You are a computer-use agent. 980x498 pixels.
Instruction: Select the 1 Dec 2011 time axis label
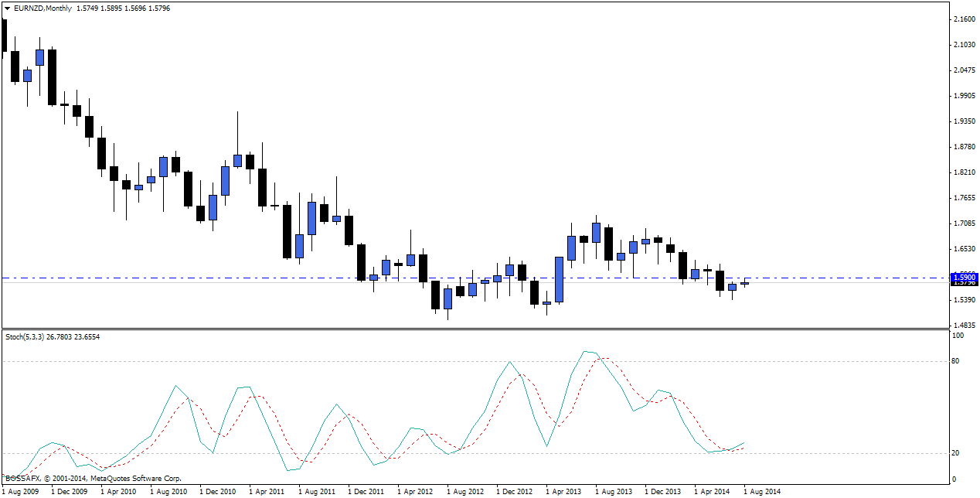pos(366,491)
